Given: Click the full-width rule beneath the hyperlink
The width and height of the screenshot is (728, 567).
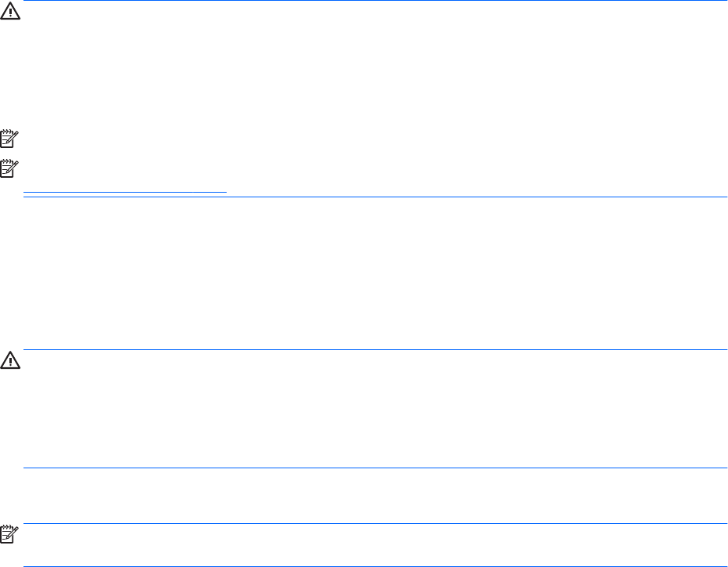Looking at the screenshot, I should pyautogui.click(x=376, y=197).
